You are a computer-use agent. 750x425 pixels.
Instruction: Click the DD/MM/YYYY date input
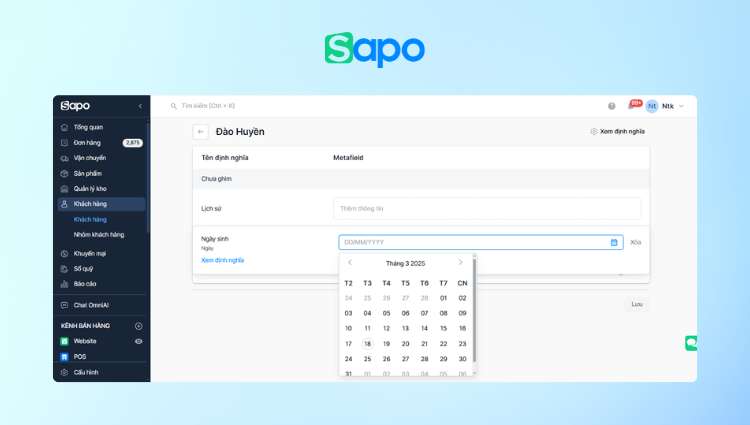481,242
